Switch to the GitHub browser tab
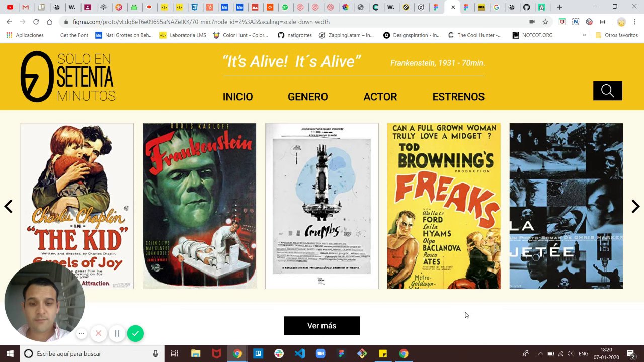Image resolution: width=644 pixels, height=362 pixels. 526,7
